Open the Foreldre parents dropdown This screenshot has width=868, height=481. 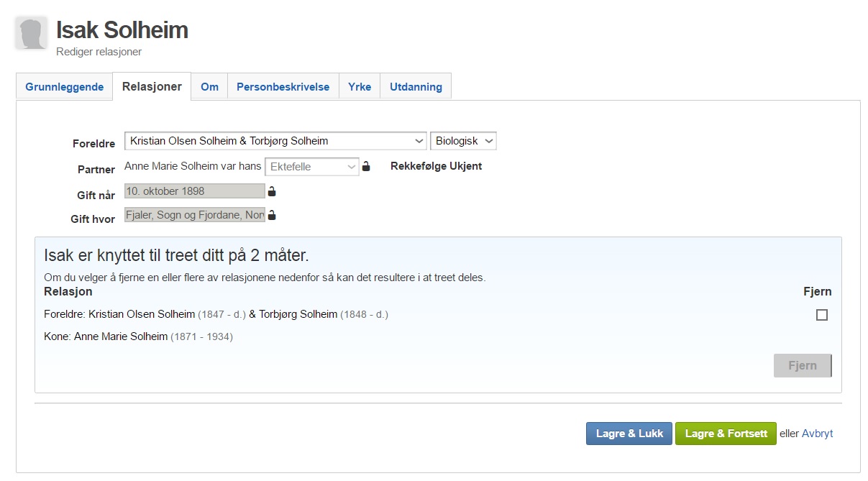[275, 141]
